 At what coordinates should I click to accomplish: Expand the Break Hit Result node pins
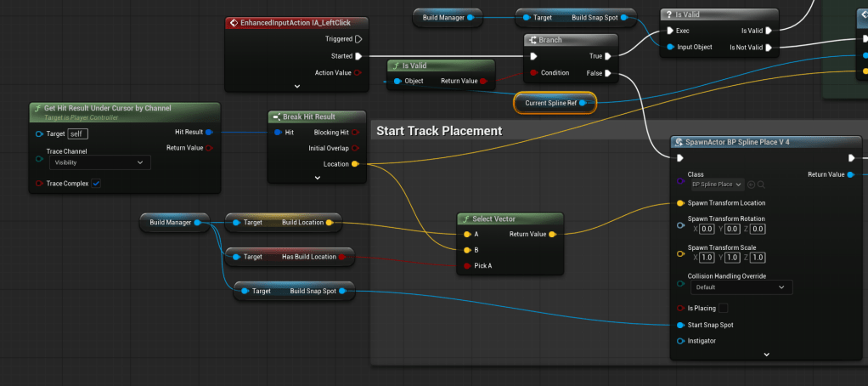[317, 178]
